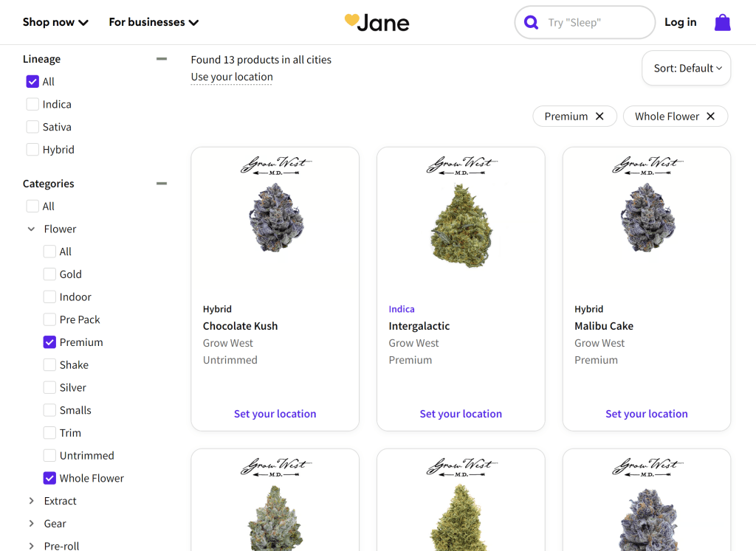Click the Grow West logo on Intergalactic card
This screenshot has width=756, height=551.
pos(461,165)
